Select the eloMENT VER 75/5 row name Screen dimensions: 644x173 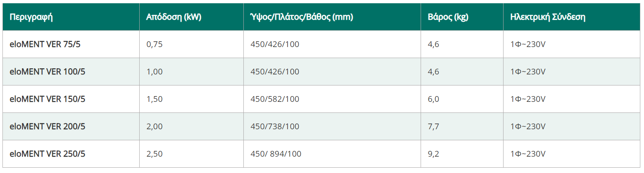[45, 44]
